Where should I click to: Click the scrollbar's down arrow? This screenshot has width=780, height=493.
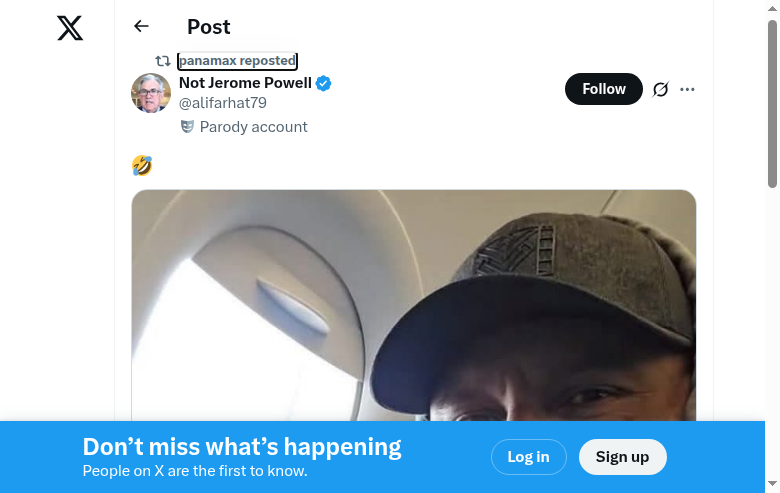pyautogui.click(x=772, y=485)
